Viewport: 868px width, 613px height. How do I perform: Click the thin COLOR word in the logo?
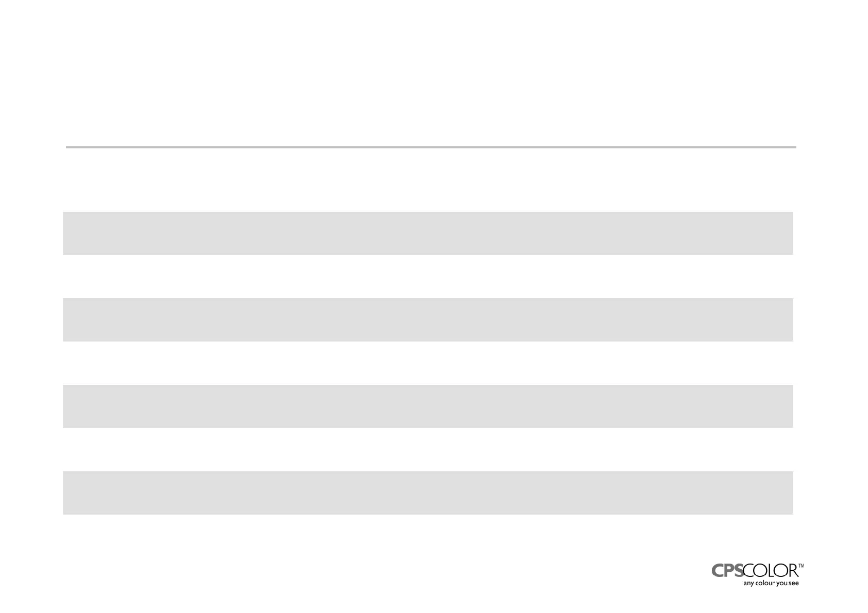point(771,571)
